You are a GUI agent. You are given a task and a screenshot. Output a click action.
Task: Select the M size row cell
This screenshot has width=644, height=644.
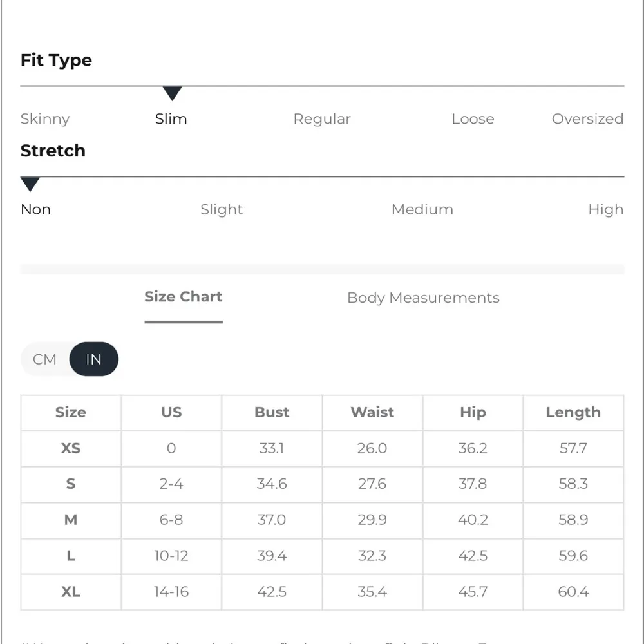(71, 520)
